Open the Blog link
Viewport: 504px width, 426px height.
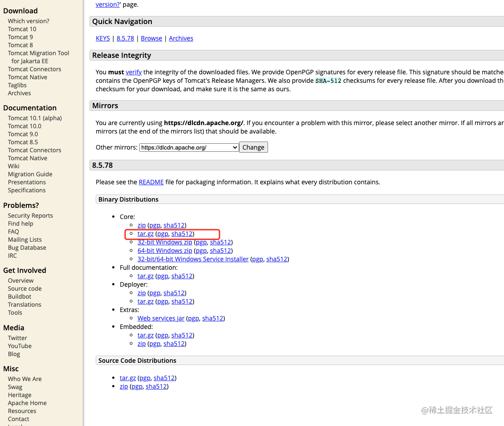tap(14, 354)
